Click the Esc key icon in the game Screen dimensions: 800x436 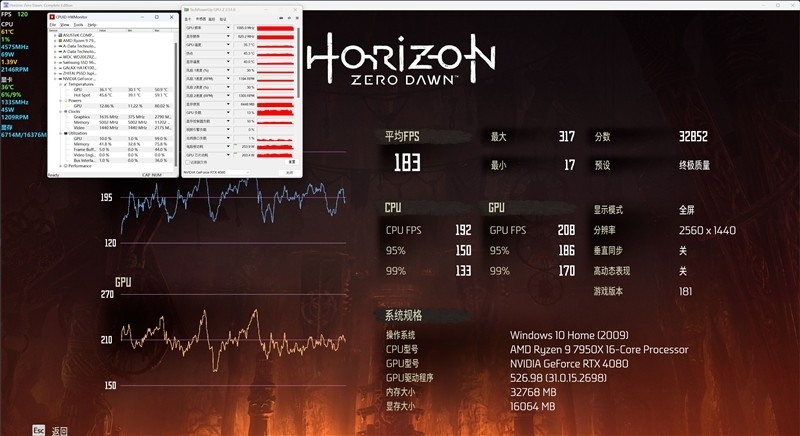pyautogui.click(x=39, y=430)
